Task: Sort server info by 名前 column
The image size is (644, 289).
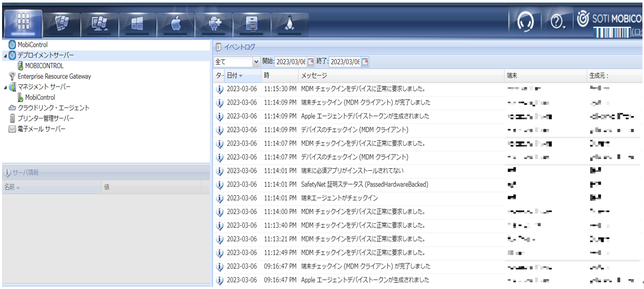Action: point(51,187)
